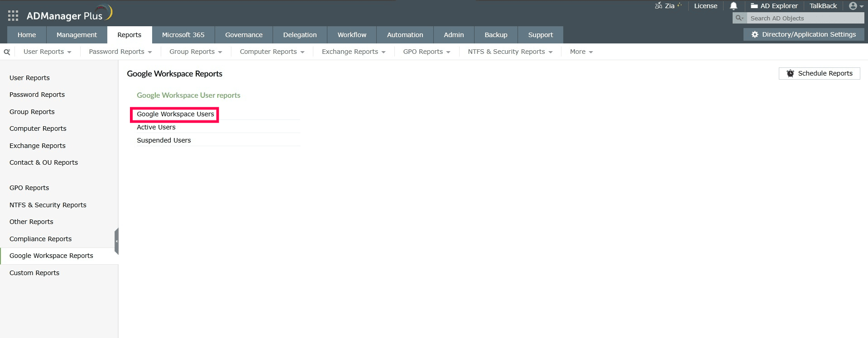Open License link
The image size is (868, 338).
705,6
